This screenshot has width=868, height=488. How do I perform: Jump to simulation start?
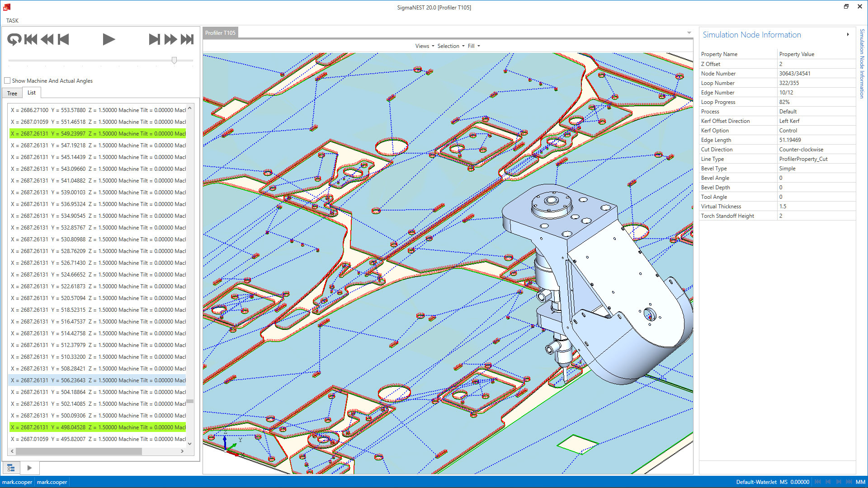[x=31, y=40]
